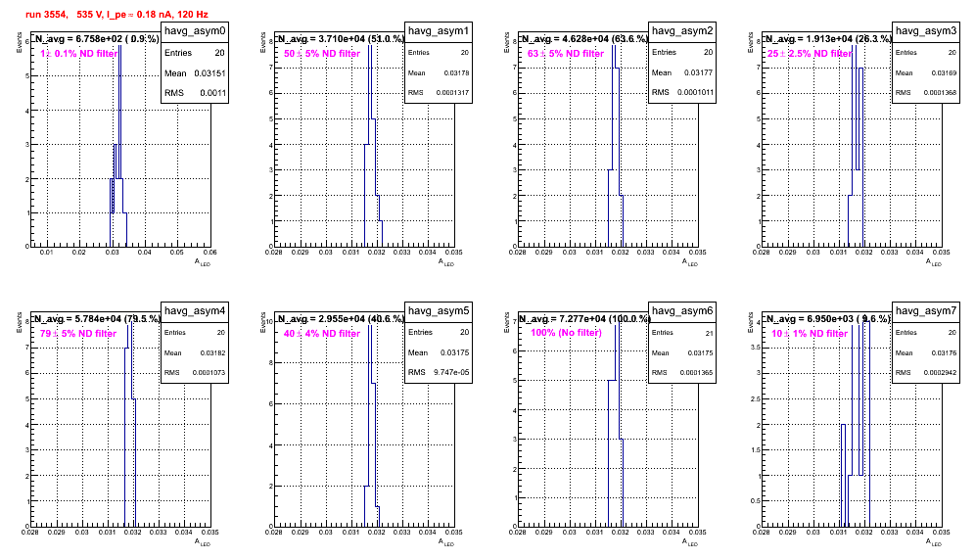Click Mean value 0.03175 in havg_asym5 box
The image size is (975, 560).
453,352
